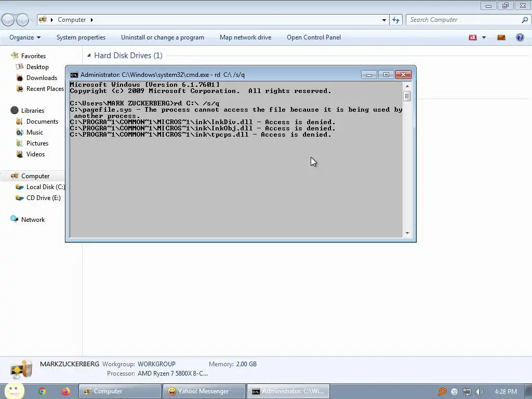The image size is (532, 399).
Task: Launch Firefox from the taskbar
Action: tap(66, 391)
